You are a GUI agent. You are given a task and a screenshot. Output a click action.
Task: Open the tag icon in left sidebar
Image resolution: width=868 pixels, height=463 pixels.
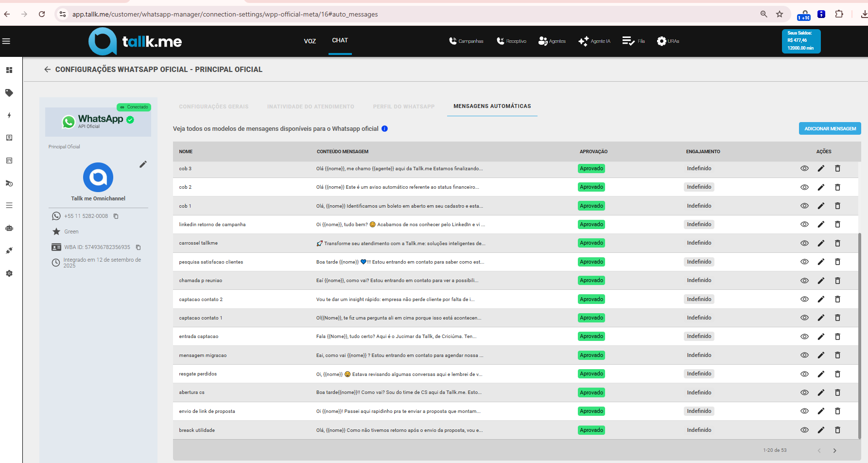[9, 92]
